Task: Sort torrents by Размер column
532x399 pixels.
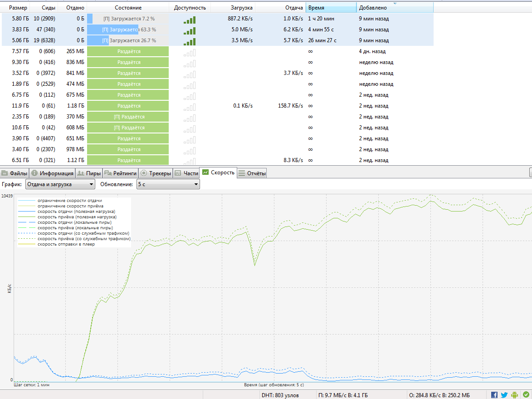Action: pos(18,8)
